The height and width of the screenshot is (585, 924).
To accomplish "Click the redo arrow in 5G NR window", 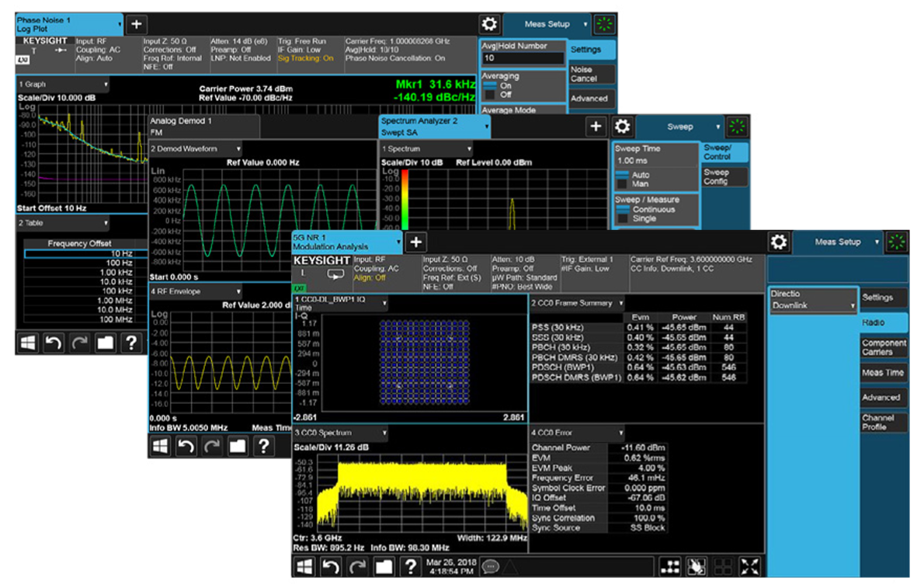I will pyautogui.click(x=357, y=566).
